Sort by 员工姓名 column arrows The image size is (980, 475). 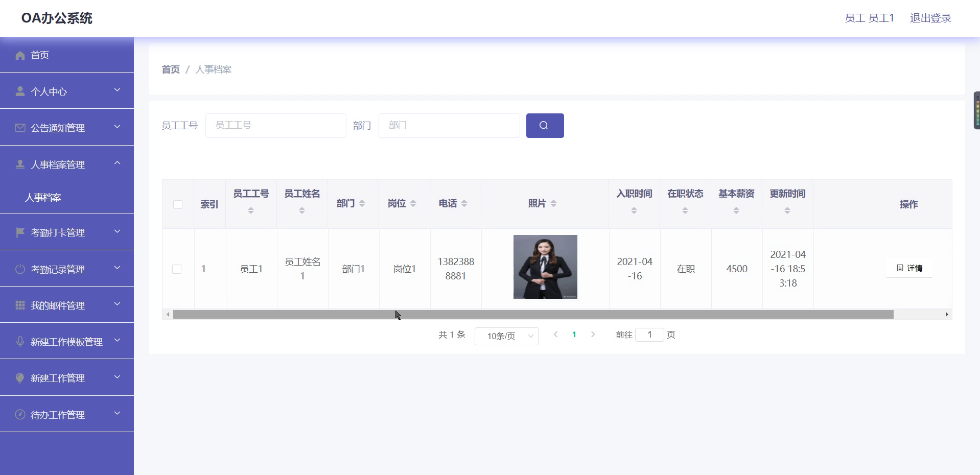point(302,210)
